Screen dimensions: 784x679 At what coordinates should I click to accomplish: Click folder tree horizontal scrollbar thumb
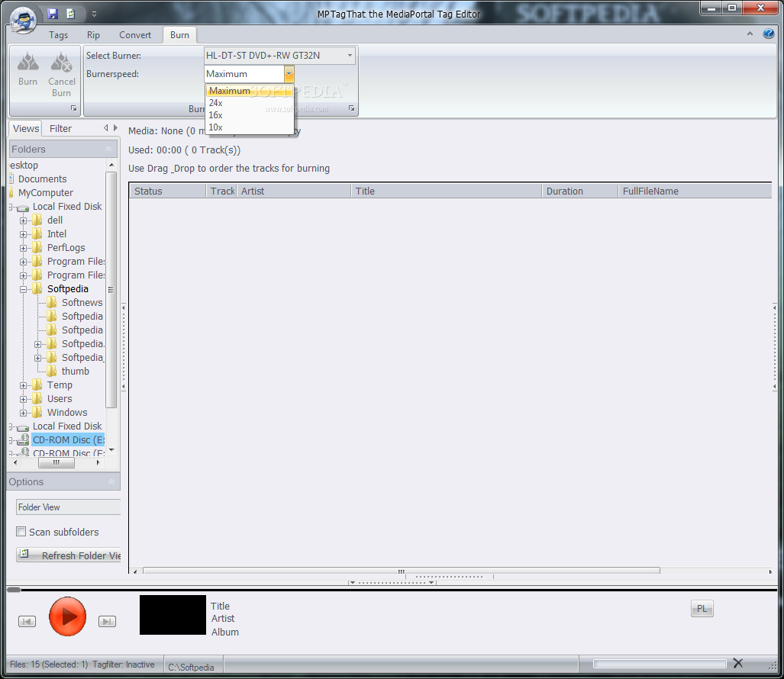56,462
